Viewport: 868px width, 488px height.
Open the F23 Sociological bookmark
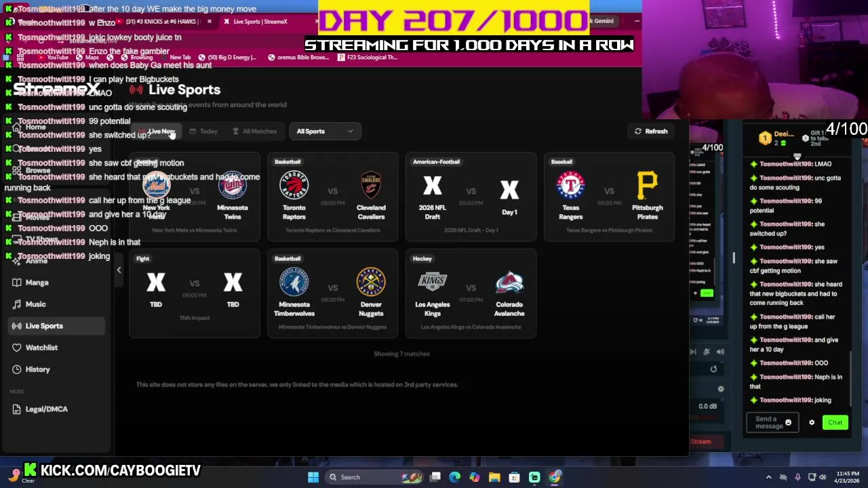[x=366, y=58]
